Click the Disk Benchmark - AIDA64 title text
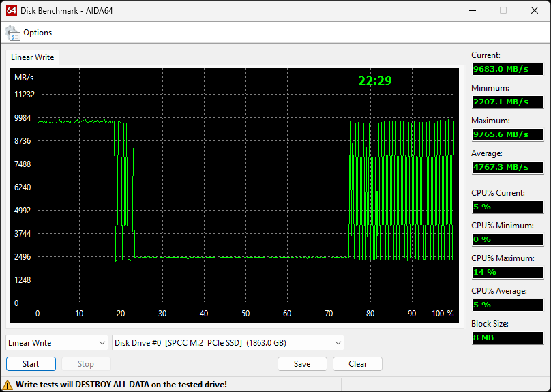 pos(67,10)
